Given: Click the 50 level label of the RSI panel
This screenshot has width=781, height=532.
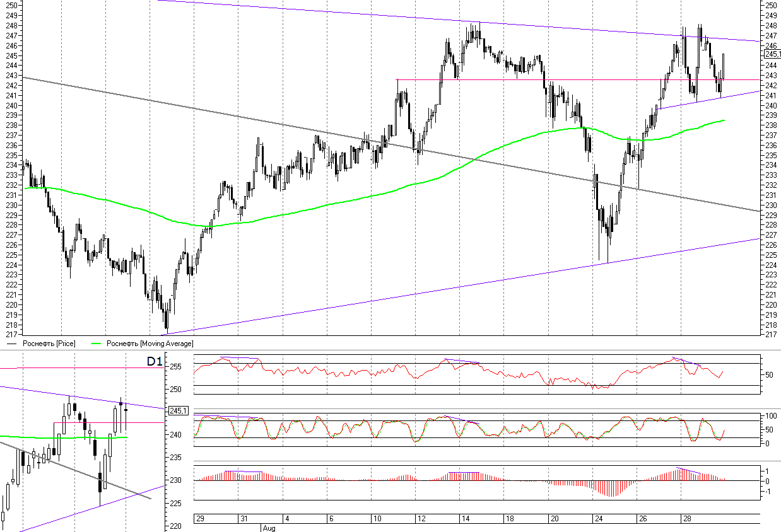Looking at the screenshot, I should (768, 375).
